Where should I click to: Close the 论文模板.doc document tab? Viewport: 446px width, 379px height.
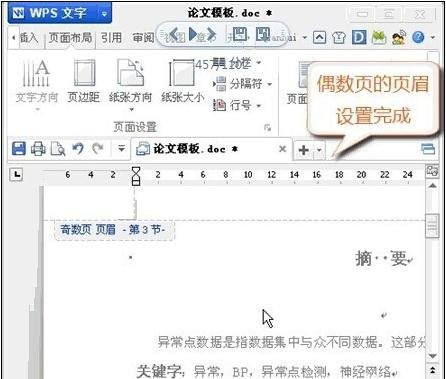pyautogui.click(x=282, y=149)
